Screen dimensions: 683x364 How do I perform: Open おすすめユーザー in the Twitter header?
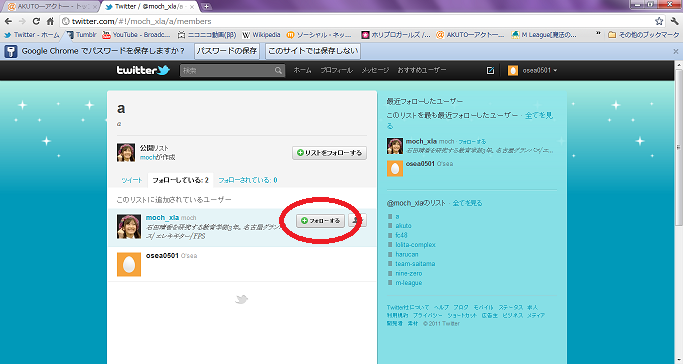(422, 70)
